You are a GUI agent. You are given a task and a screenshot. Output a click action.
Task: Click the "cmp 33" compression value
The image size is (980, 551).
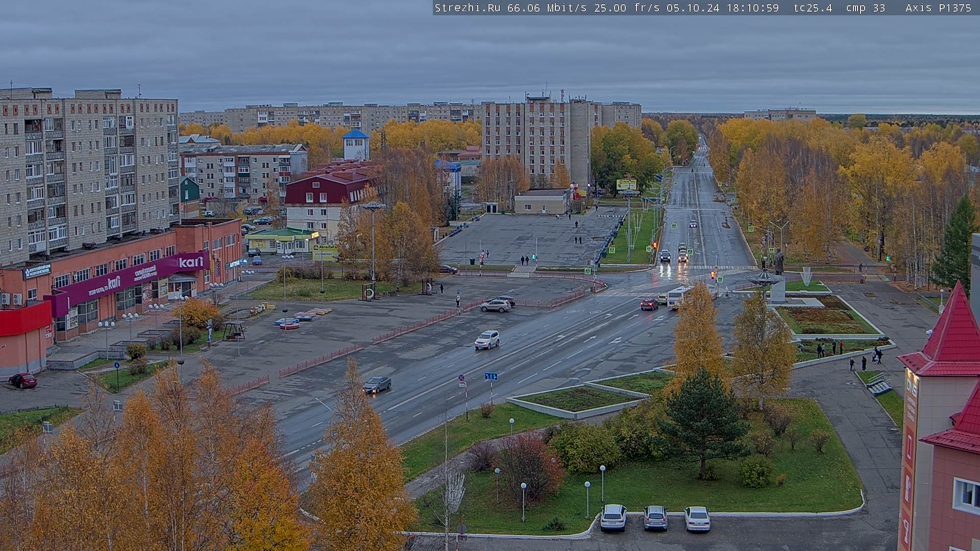coord(865,8)
